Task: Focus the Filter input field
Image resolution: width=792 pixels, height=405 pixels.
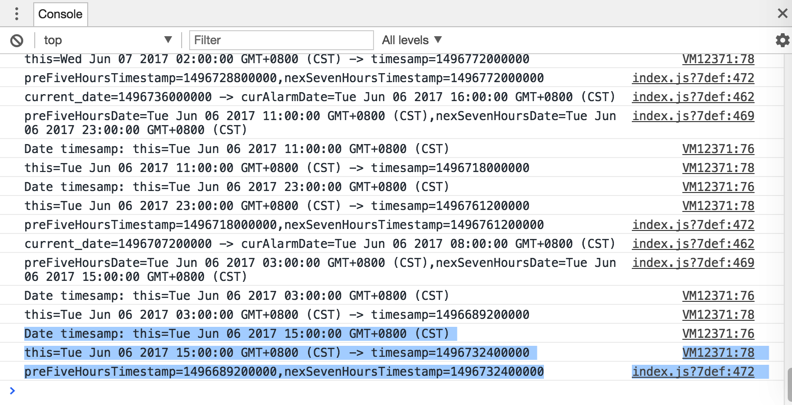Action: pos(281,40)
